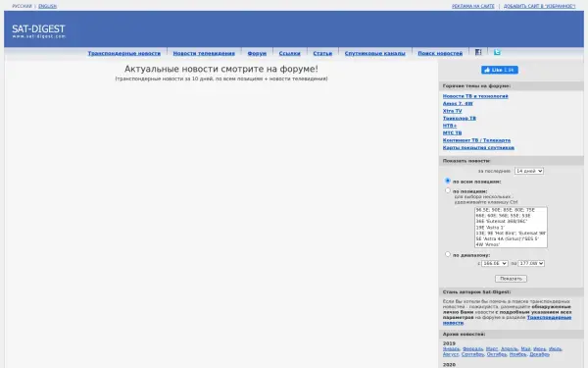The image size is (588, 368).
Task: Click the SAT-DIGEST logo in the header
Action: point(38,30)
